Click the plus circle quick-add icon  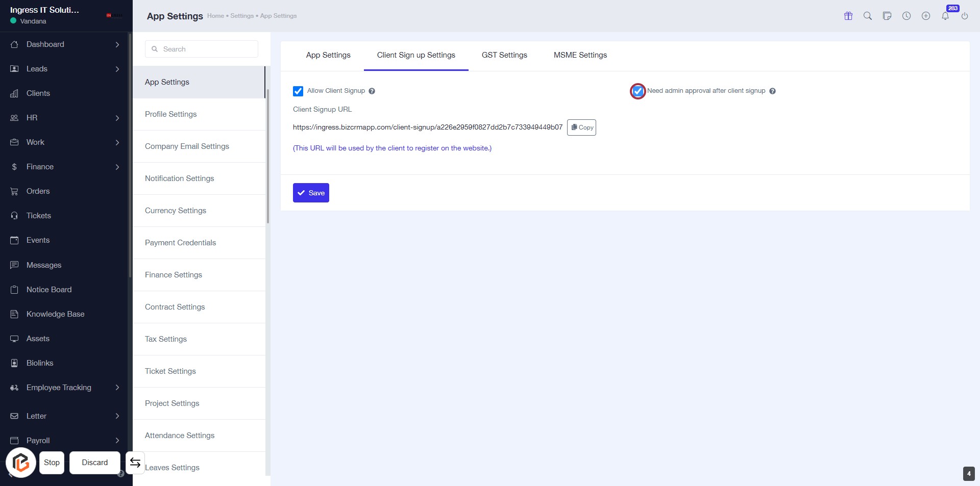click(x=926, y=16)
